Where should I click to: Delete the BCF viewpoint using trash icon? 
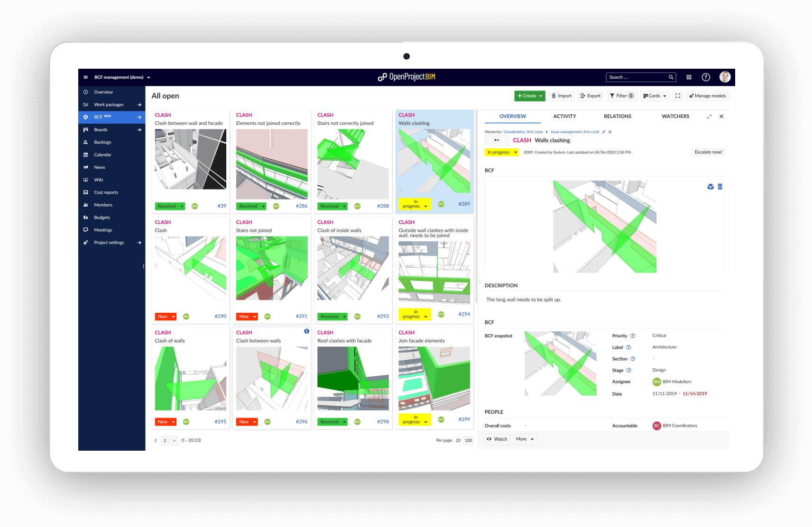[720, 187]
